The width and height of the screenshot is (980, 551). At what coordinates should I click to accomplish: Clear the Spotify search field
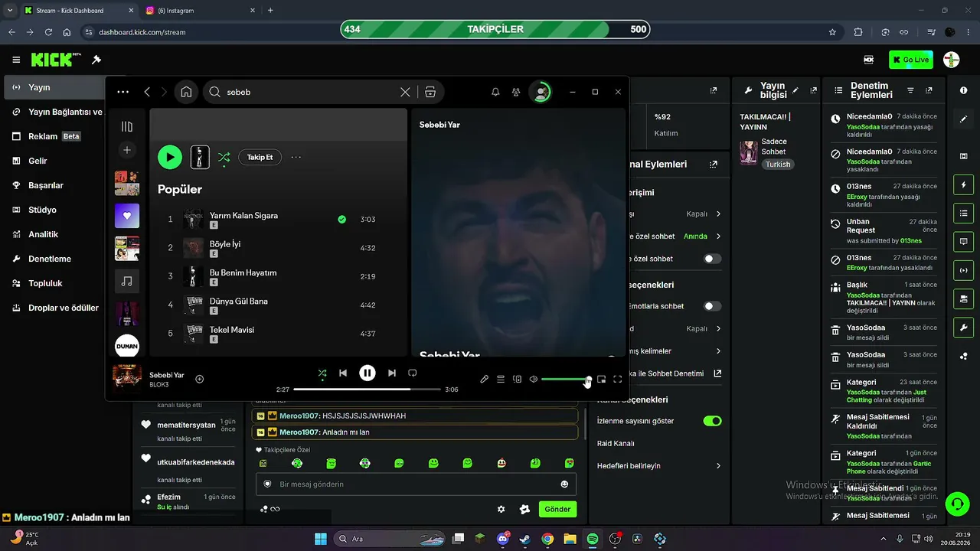coord(405,92)
